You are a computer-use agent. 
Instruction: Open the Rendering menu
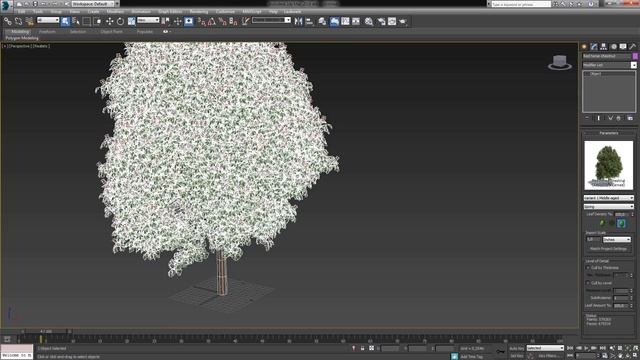click(x=199, y=12)
